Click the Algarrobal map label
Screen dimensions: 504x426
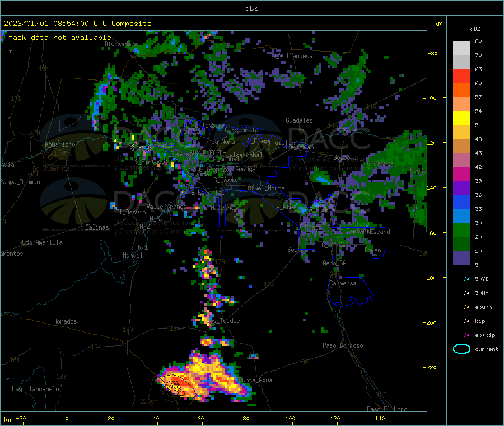click(x=246, y=155)
